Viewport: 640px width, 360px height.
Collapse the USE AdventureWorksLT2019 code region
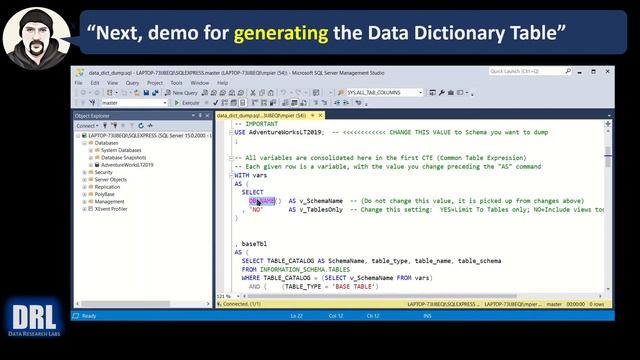[231, 133]
